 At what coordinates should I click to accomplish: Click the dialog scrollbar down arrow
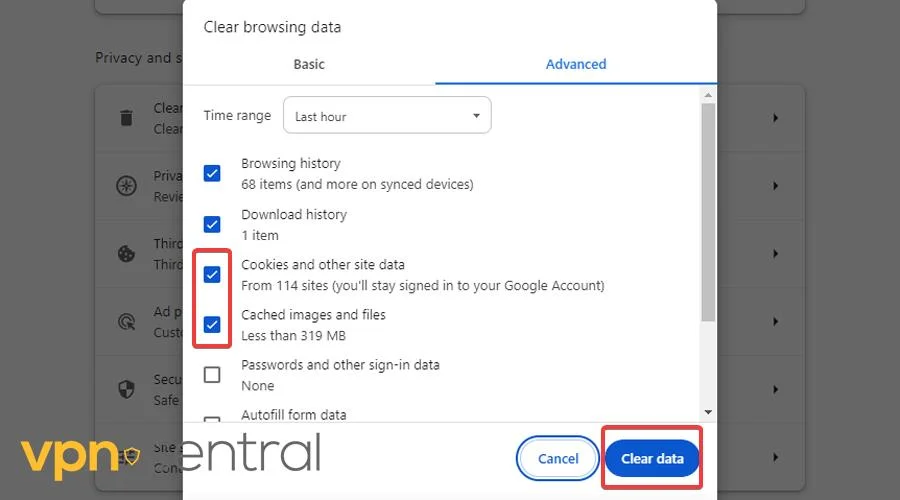click(x=708, y=411)
